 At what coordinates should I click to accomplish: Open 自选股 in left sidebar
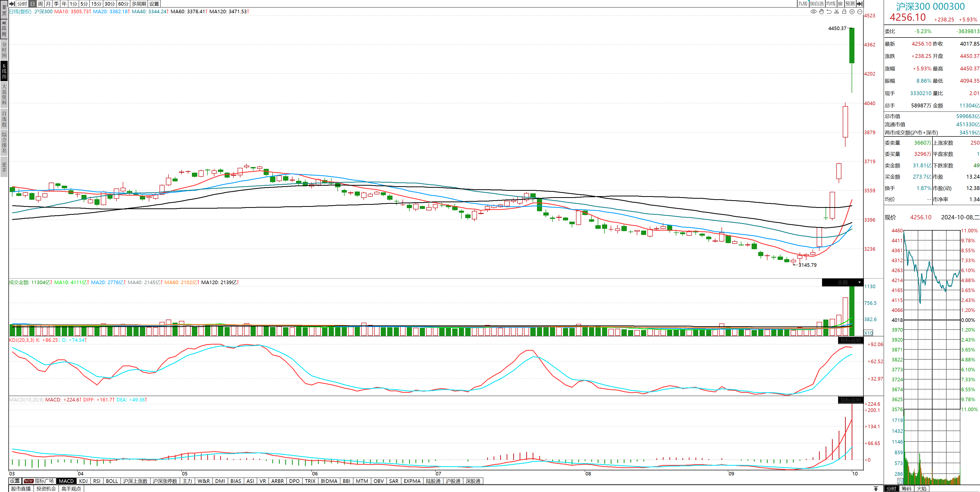pyautogui.click(x=4, y=119)
